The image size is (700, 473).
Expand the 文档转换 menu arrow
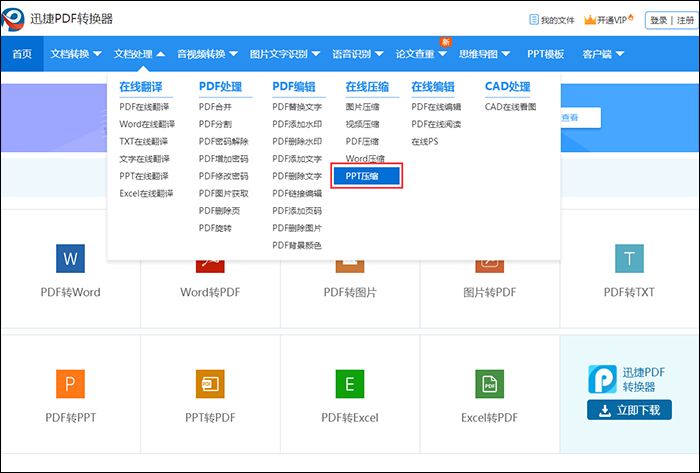click(x=97, y=54)
